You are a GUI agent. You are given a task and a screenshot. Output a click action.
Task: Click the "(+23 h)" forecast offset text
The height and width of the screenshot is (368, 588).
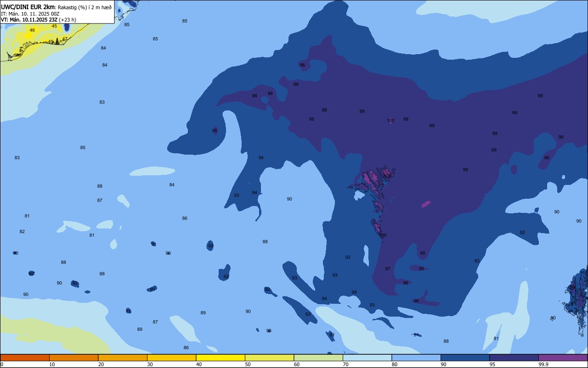[x=68, y=20]
